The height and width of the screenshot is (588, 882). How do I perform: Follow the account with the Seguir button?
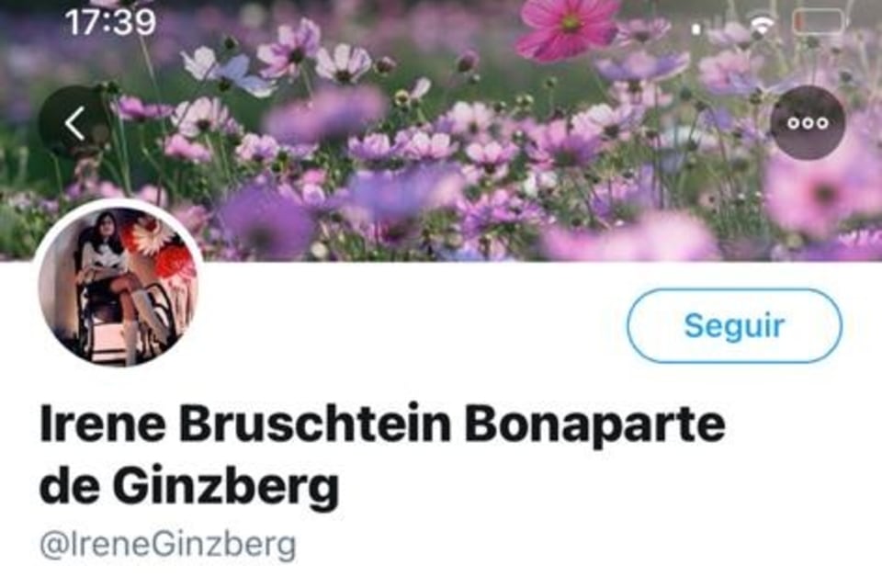pos(734,325)
